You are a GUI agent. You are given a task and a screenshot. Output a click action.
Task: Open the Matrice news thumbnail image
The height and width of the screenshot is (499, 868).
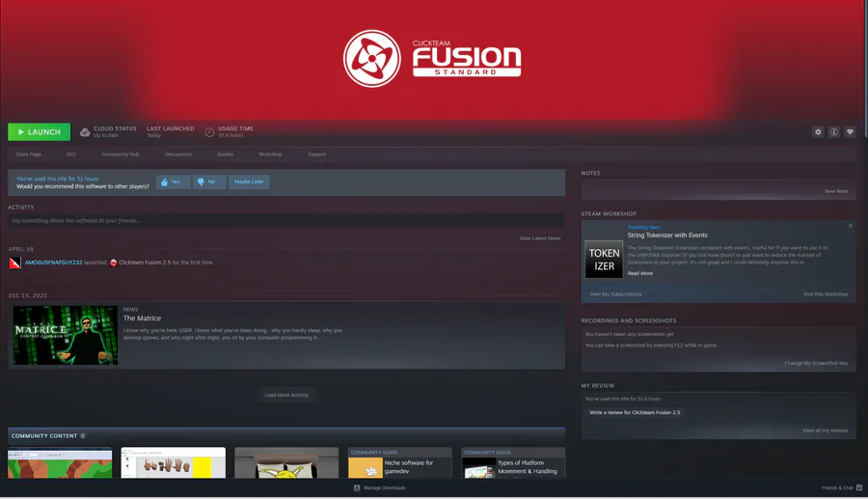point(66,335)
